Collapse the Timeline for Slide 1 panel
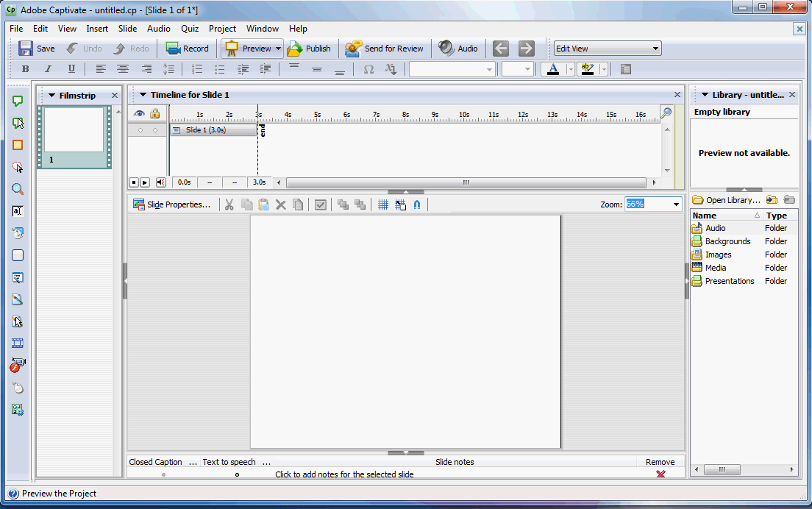Screen dimensions: 812x509 click(x=143, y=95)
